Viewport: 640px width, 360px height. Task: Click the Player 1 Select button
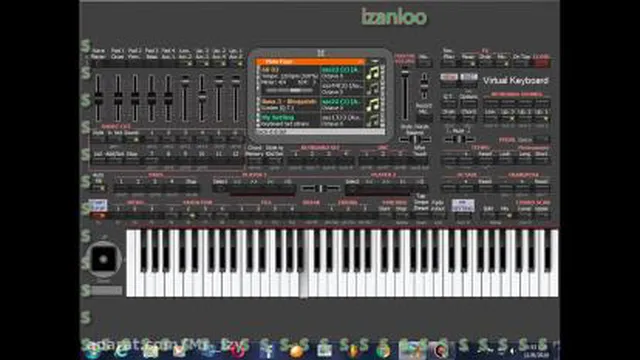pyautogui.click(x=220, y=188)
